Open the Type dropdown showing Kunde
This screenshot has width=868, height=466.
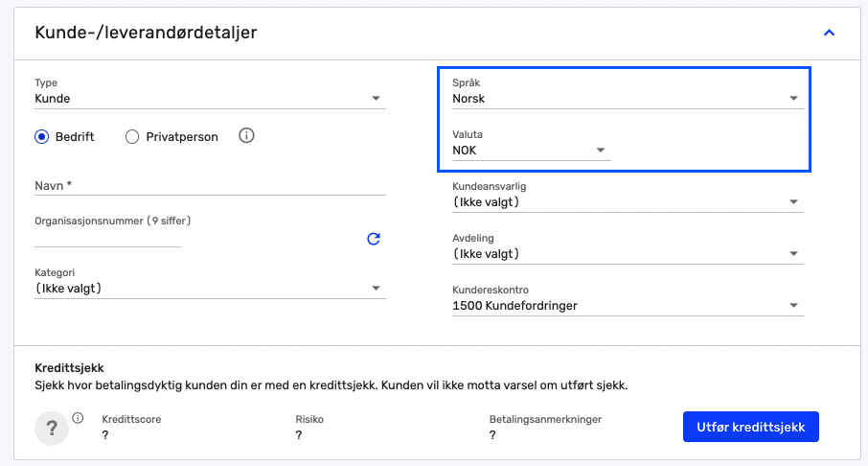[210, 99]
